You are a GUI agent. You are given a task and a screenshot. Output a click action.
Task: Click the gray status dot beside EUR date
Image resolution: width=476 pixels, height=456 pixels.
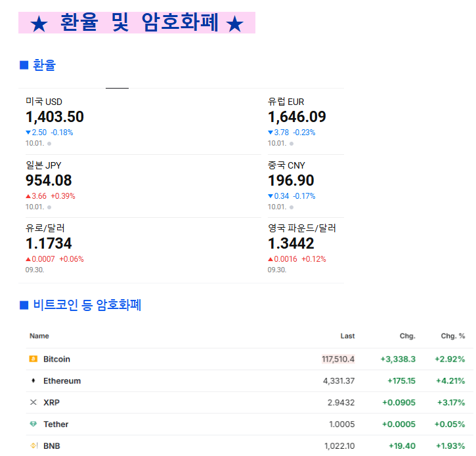tap(292, 144)
